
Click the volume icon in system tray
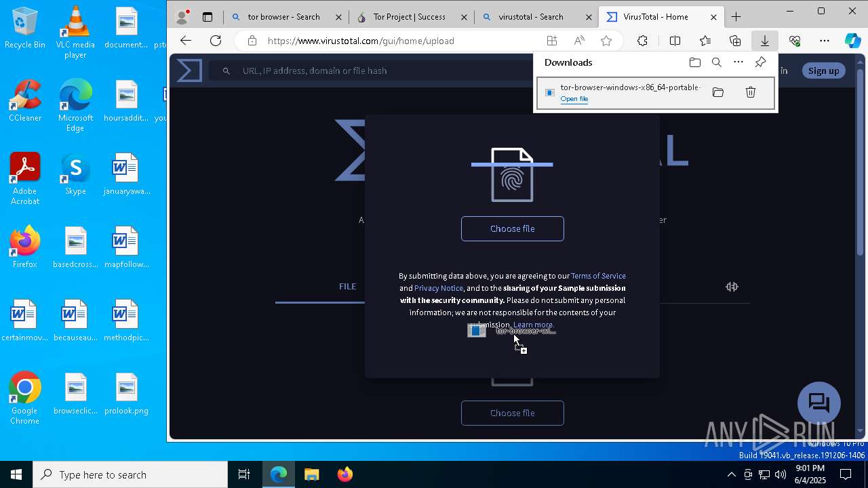781,474
